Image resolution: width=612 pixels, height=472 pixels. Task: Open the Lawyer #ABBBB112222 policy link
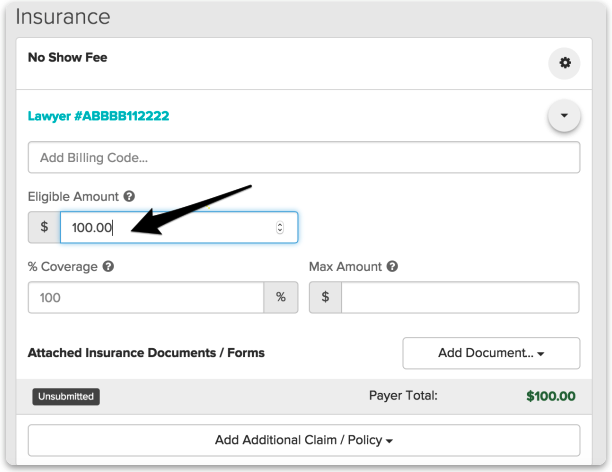(98, 116)
